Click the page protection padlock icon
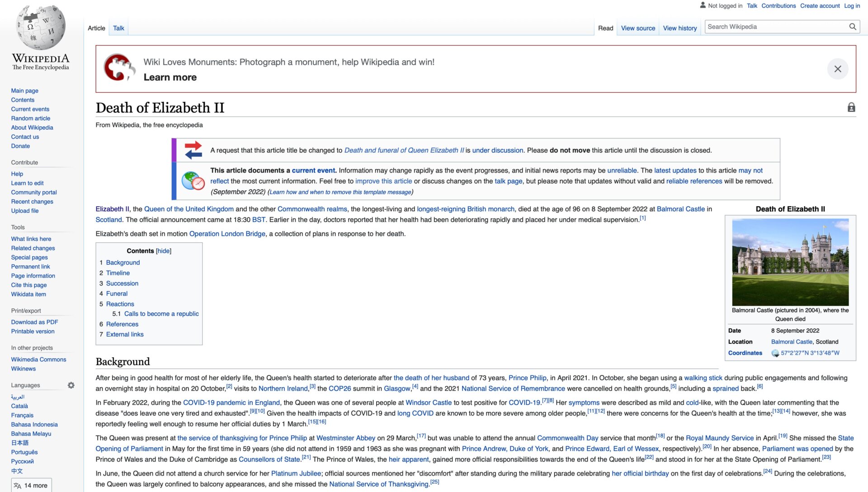Screen dimensions: 868x492 851,108
